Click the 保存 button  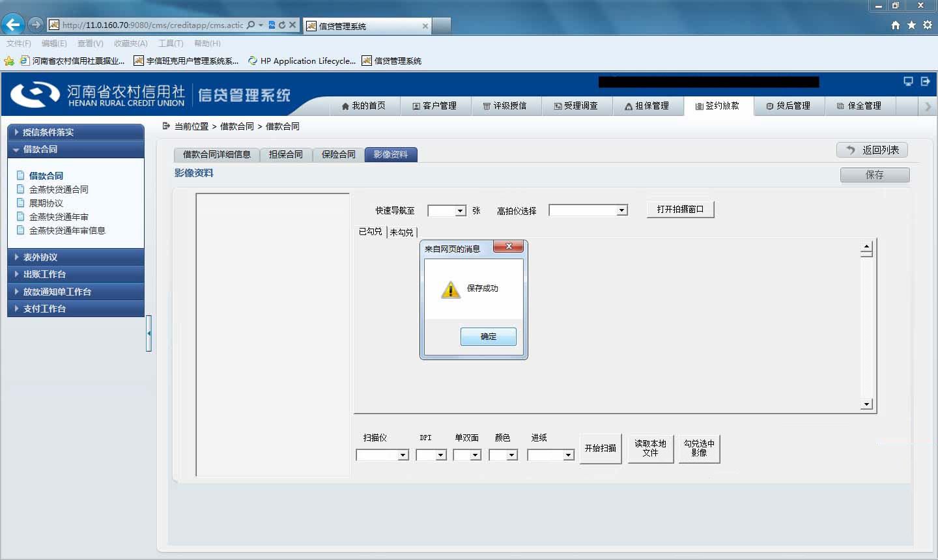pos(875,175)
